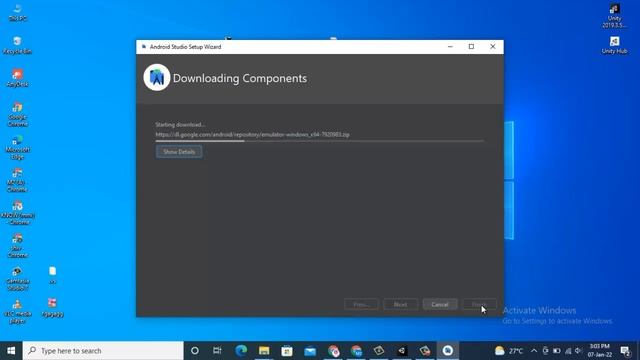Select the VLC media player shortcut
This screenshot has width=640, height=360.
tap(17, 312)
